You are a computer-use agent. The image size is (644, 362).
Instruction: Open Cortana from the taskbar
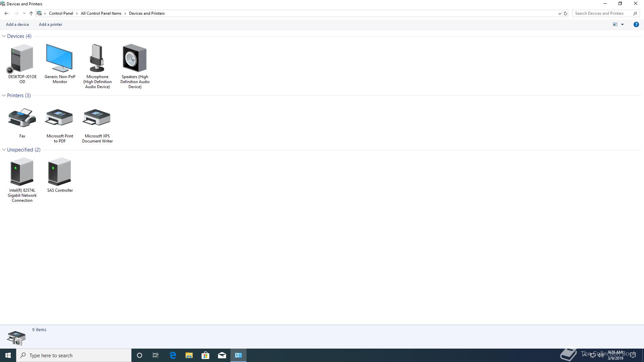pyautogui.click(x=140, y=355)
